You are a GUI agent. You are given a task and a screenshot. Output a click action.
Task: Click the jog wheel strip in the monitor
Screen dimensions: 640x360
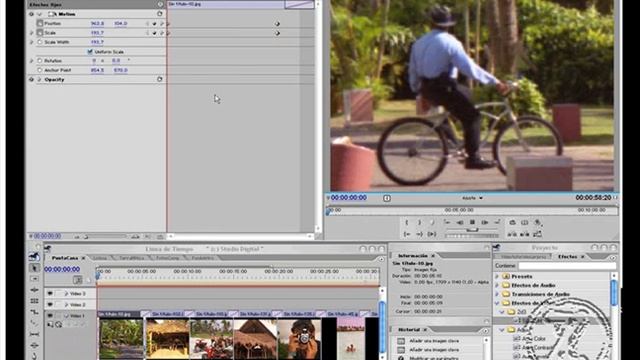pos(472,236)
